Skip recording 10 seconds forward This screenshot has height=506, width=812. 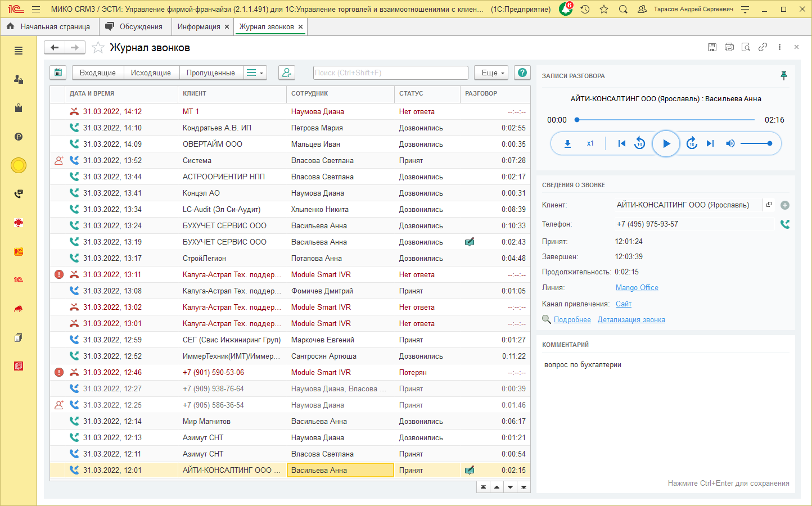[x=692, y=144]
